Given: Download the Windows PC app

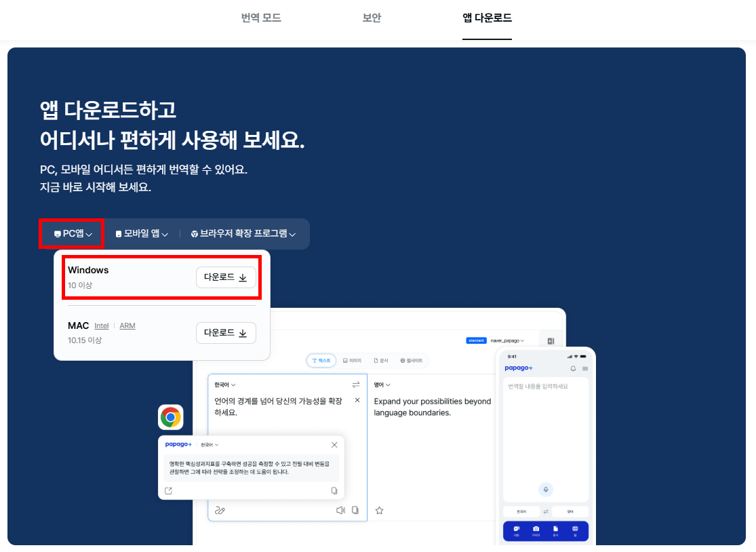Looking at the screenshot, I should point(226,277).
